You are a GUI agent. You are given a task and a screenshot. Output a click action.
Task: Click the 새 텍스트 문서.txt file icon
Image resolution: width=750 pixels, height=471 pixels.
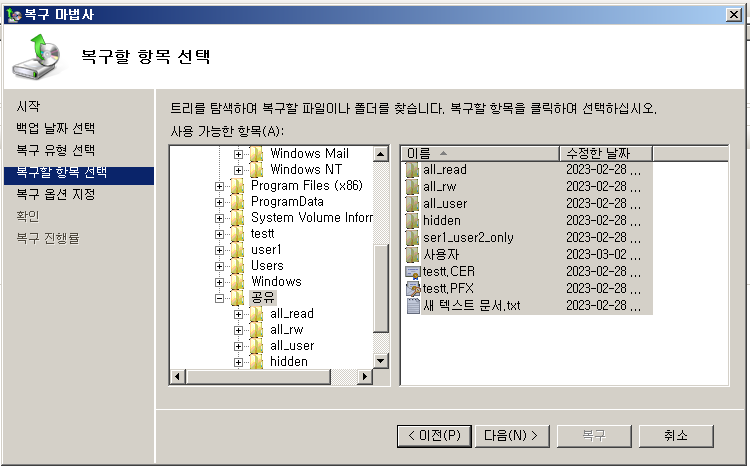(x=413, y=306)
